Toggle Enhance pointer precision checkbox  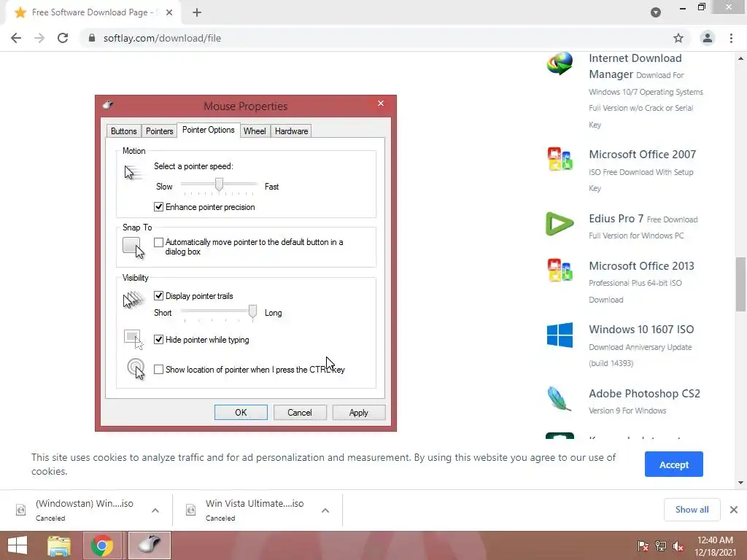coord(158,206)
